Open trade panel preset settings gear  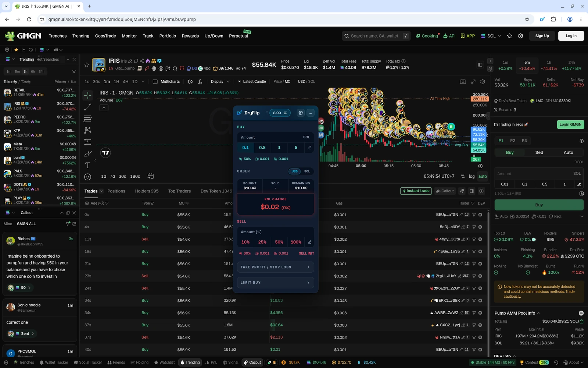[581, 141]
